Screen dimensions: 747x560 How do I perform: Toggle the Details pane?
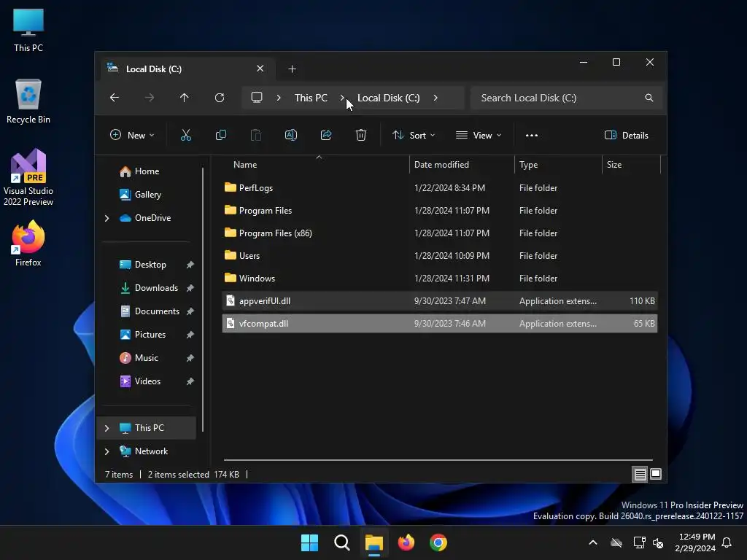click(627, 135)
